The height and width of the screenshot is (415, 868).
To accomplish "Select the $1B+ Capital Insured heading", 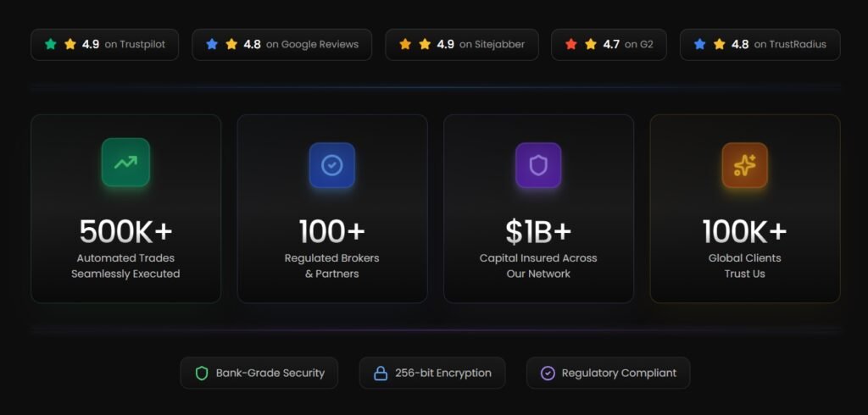I will coord(538,230).
